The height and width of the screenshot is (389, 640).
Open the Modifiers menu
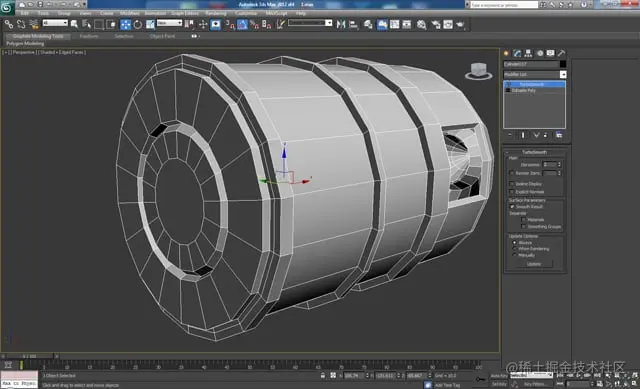coord(129,13)
